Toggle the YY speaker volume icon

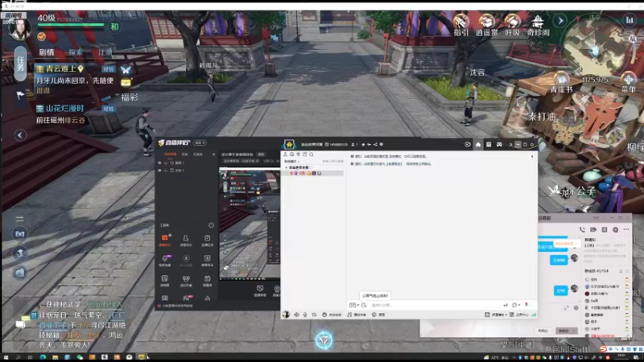pos(296,315)
